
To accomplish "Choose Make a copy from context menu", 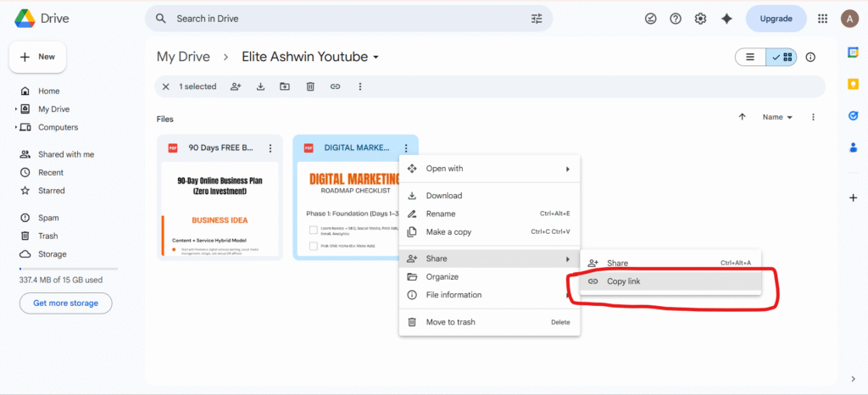I will [x=448, y=232].
